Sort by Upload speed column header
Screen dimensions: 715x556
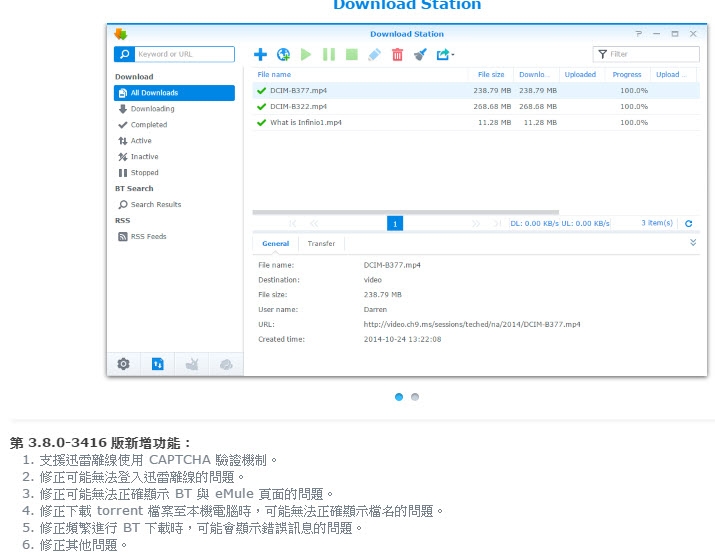point(671,74)
